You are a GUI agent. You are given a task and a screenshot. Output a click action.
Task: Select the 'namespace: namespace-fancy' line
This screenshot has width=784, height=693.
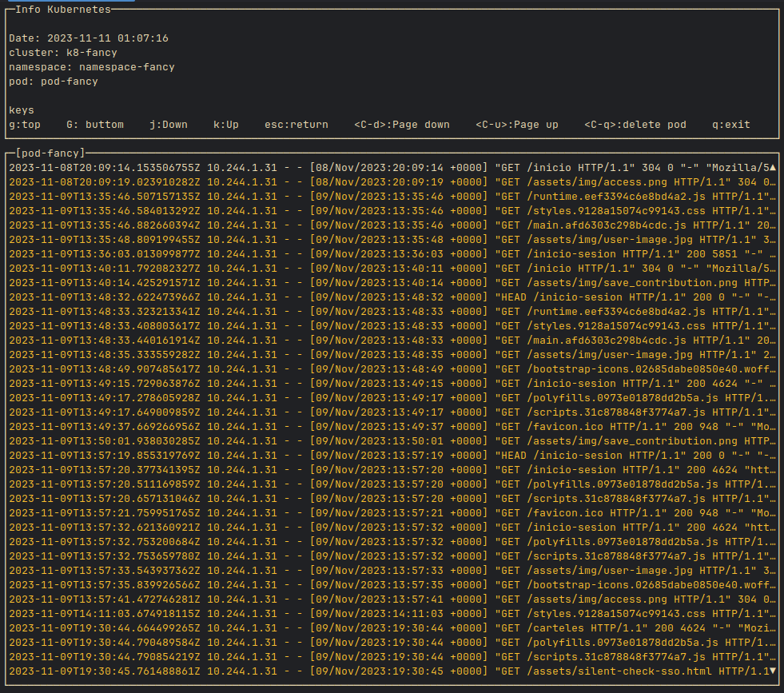point(92,67)
